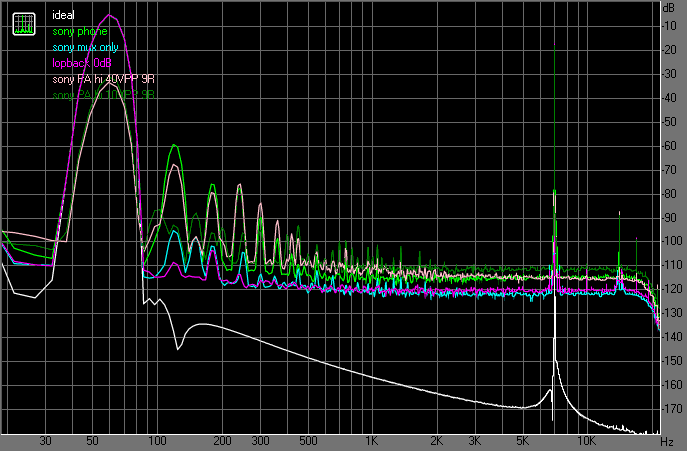This screenshot has height=451, width=687.
Task: Select the "sony PA hi 40VPP 9R" legend entry
Action: (103, 79)
